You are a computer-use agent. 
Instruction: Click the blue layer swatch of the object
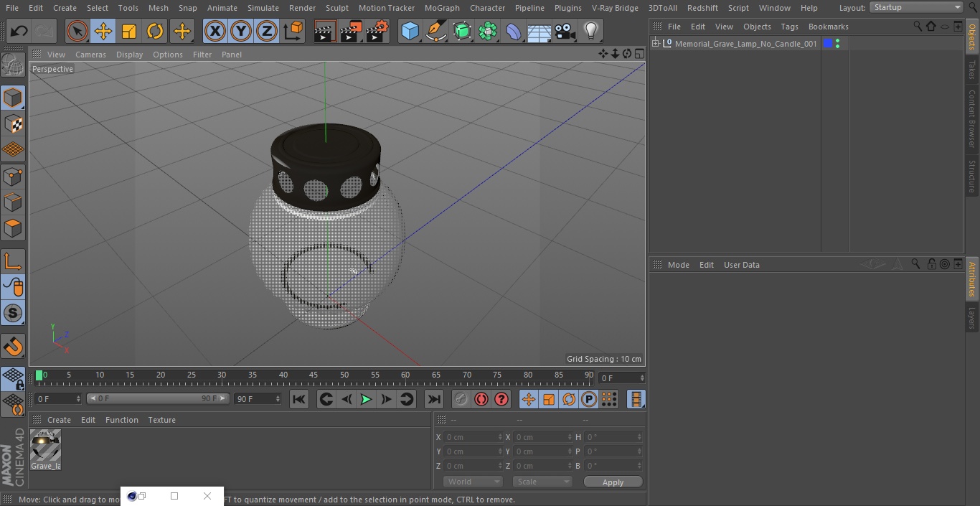[827, 44]
